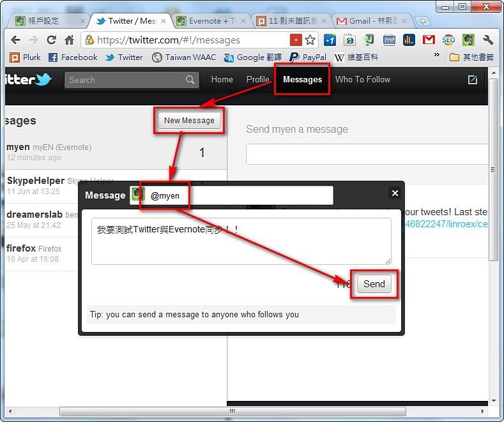Open the blue bar-chart extension icon
The height and width of the screenshot is (422, 504).
click(409, 40)
